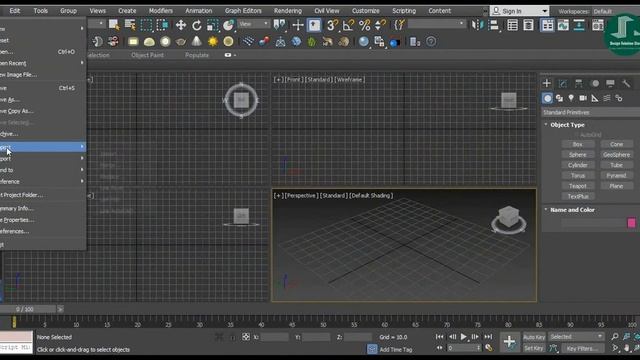The width and height of the screenshot is (640, 360).
Task: Open the Utilities wrench tab
Action: point(626,83)
